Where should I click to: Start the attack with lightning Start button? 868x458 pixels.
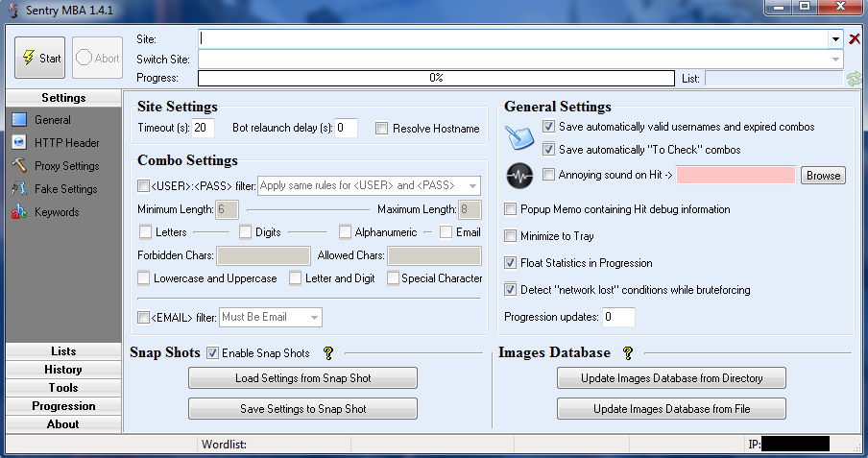40,58
